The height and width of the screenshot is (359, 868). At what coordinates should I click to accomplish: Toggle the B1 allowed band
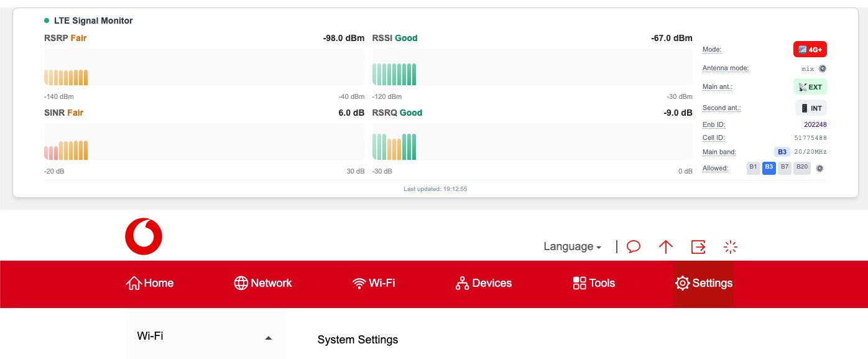(753, 168)
